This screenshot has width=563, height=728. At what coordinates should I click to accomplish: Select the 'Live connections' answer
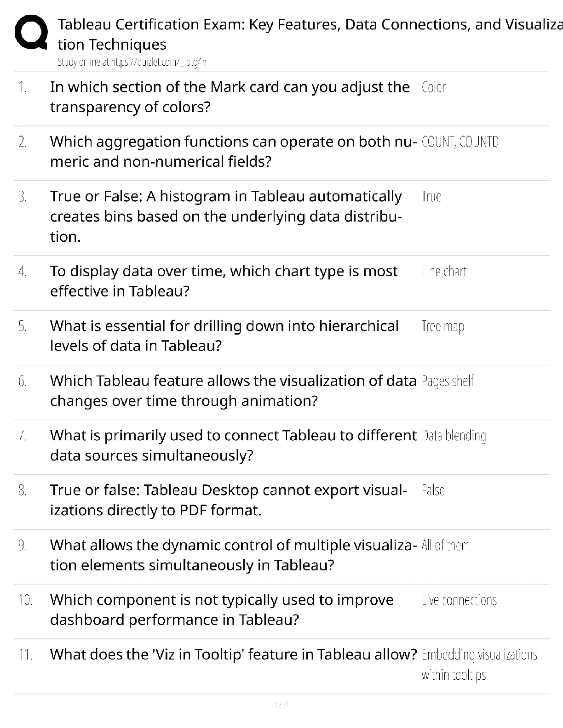(459, 600)
